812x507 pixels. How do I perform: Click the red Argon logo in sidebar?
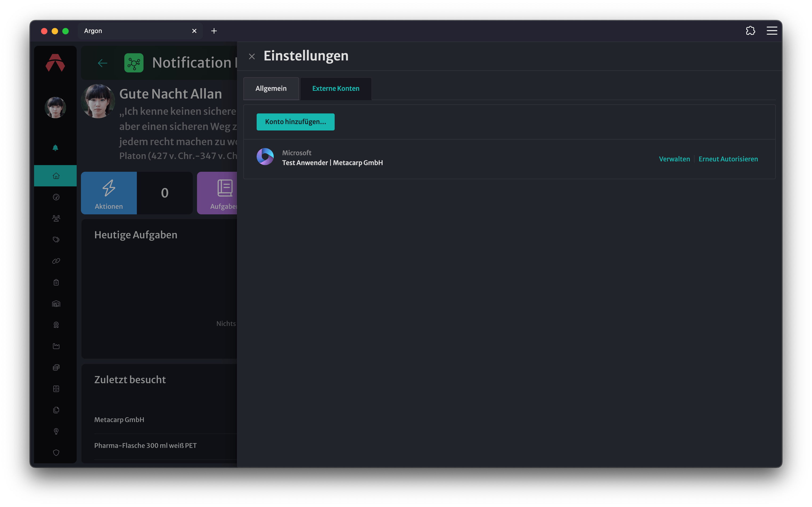tap(55, 63)
